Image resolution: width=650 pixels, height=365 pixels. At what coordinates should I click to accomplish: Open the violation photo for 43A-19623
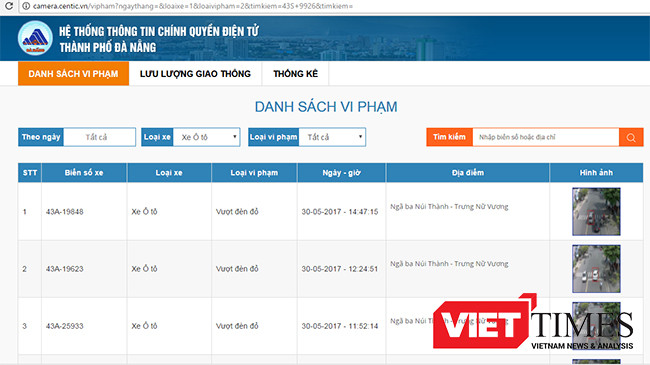[596, 269]
